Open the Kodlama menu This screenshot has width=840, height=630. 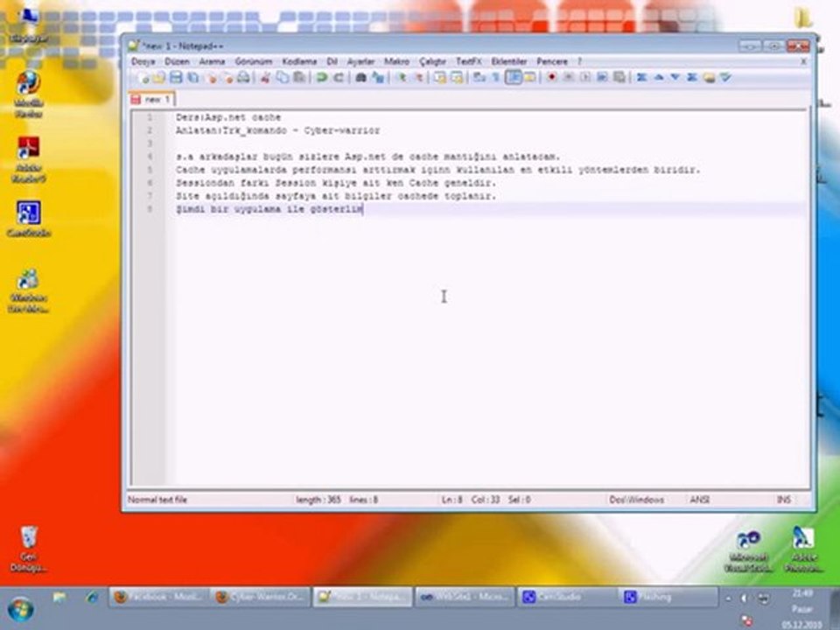(x=299, y=61)
